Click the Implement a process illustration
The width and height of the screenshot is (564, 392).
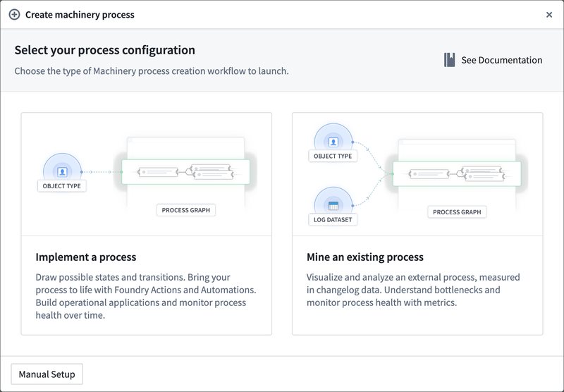(147, 174)
